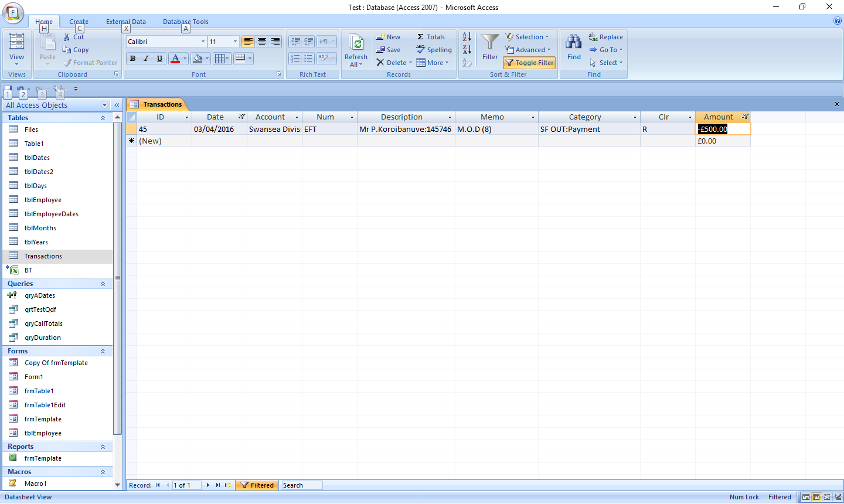Set text alignment to left
844x504 pixels.
pyautogui.click(x=249, y=42)
